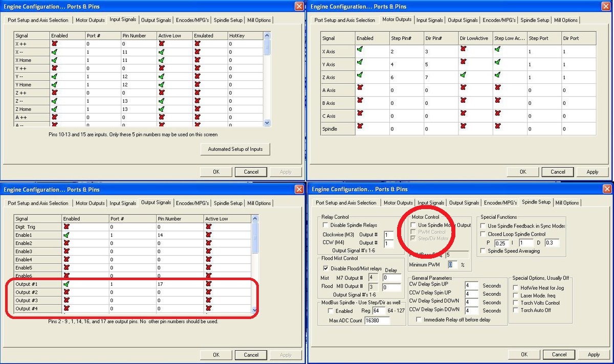Check Spindle Speed Averaging option
The height and width of the screenshot is (364, 614).
(x=483, y=251)
